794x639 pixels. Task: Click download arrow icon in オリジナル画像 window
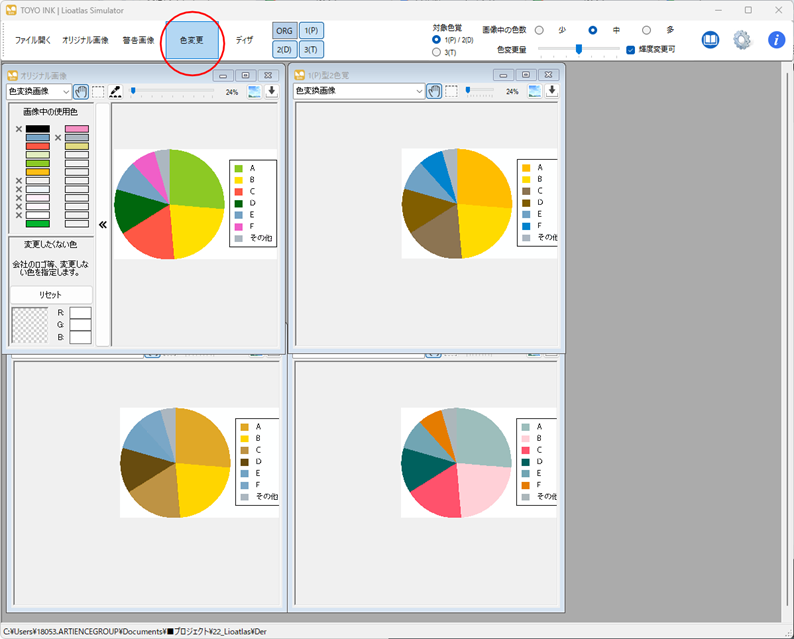point(271,91)
